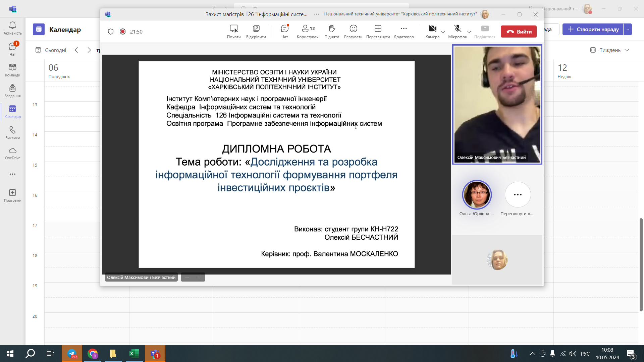
Task: Open Додатково more options menu
Action: click(404, 29)
